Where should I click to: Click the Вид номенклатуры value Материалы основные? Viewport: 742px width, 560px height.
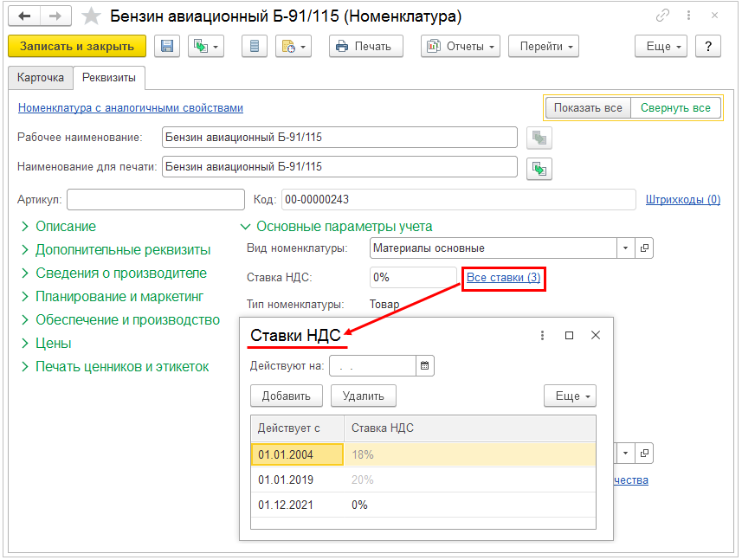(x=494, y=248)
